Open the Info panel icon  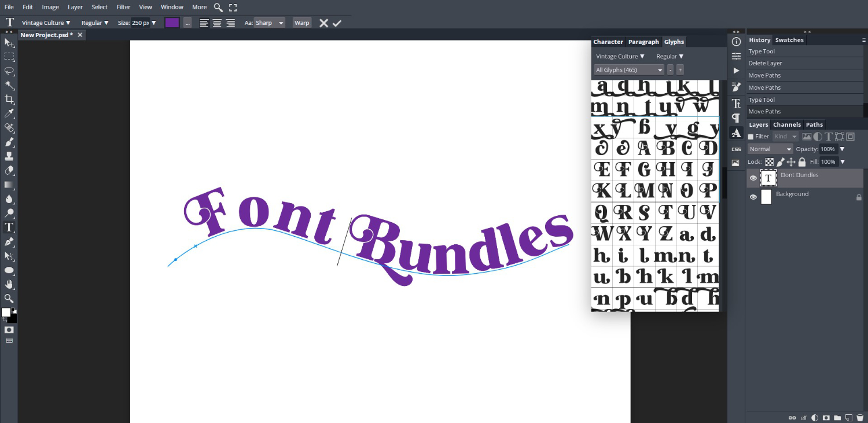point(736,42)
